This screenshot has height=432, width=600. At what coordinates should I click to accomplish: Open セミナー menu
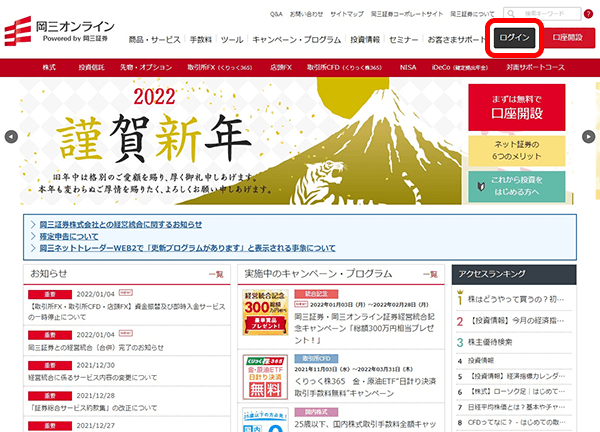pyautogui.click(x=404, y=40)
